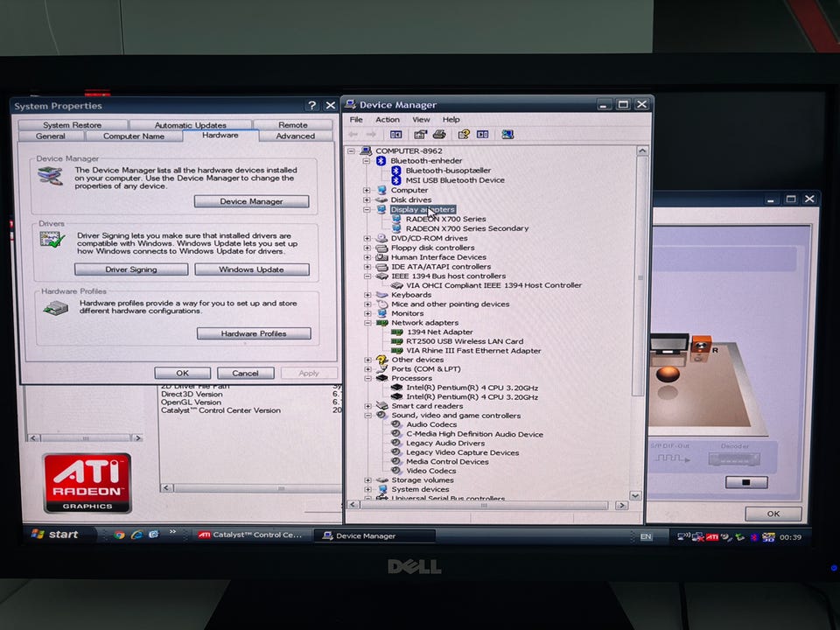Click OK in System Properties dialog
Screen dimensions: 840x630
click(x=182, y=373)
